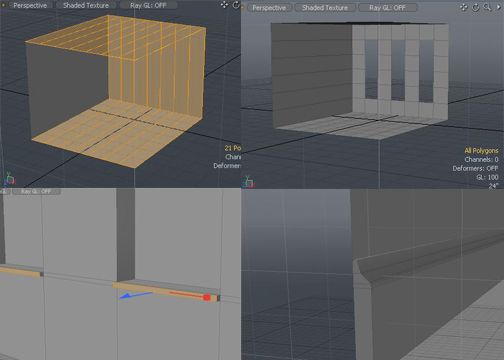Click the arrow icon at top-right viewport edge
Screen dimensions: 504x360
[499, 7]
